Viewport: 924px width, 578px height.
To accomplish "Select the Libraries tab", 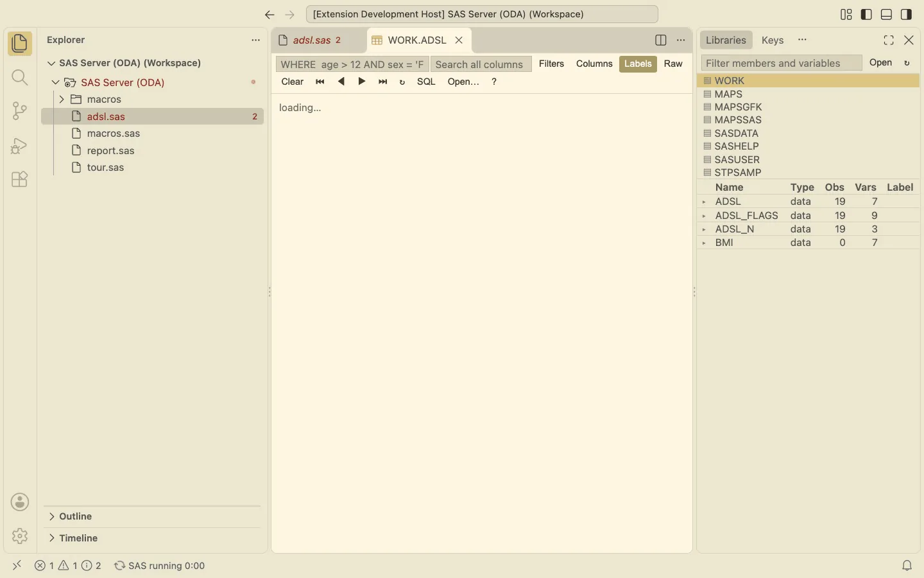I will pyautogui.click(x=726, y=40).
